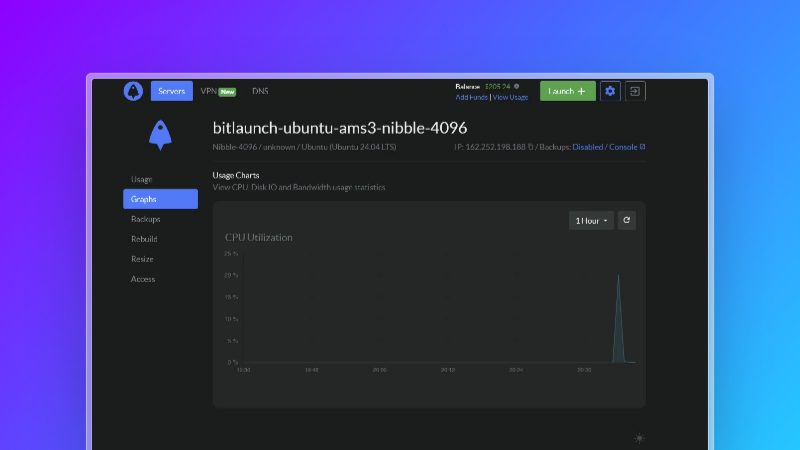Toggle light mode with sun icon
The width and height of the screenshot is (800, 450).
click(x=639, y=437)
